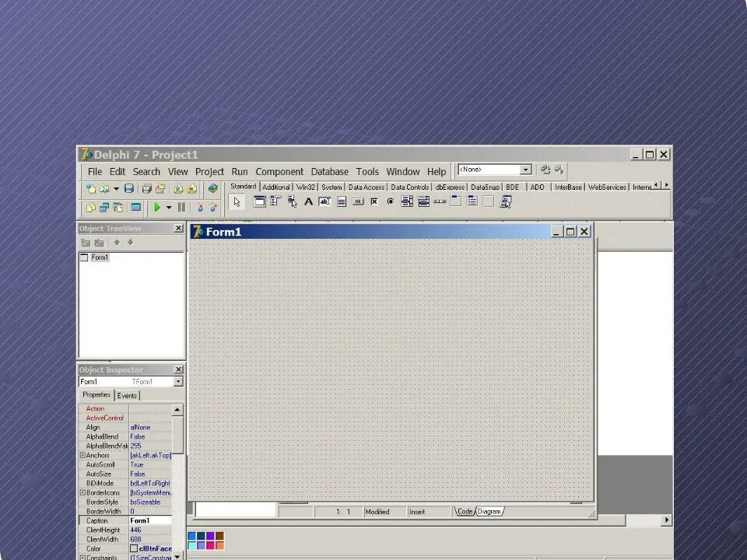Image resolution: width=747 pixels, height=560 pixels.
Task: Select the Memo component icon
Action: (341, 201)
